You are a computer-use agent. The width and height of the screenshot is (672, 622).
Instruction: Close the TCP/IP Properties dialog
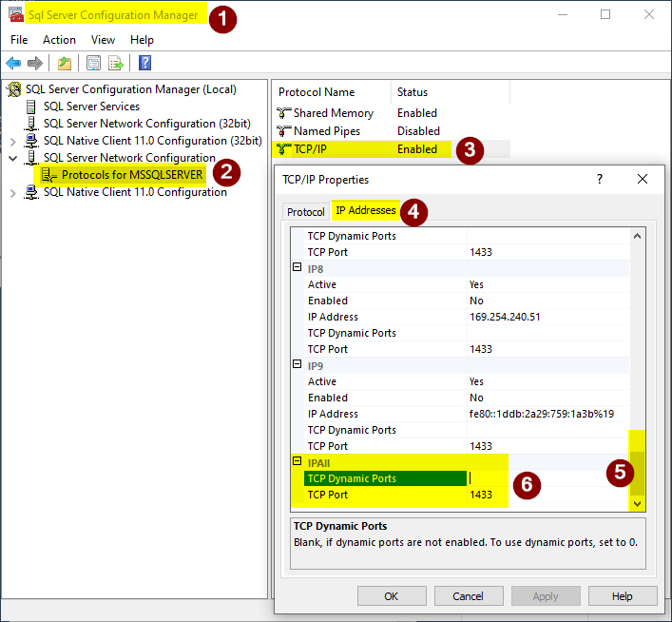642,180
